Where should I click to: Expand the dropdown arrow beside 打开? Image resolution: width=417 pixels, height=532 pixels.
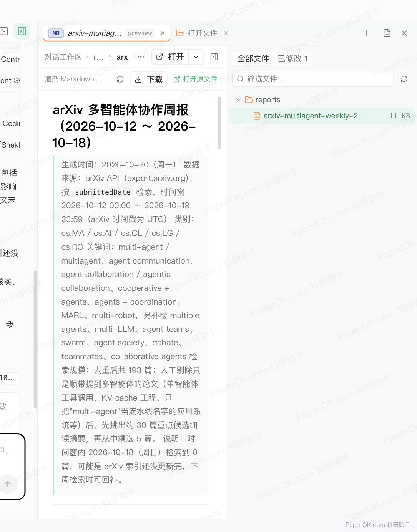[x=196, y=57]
